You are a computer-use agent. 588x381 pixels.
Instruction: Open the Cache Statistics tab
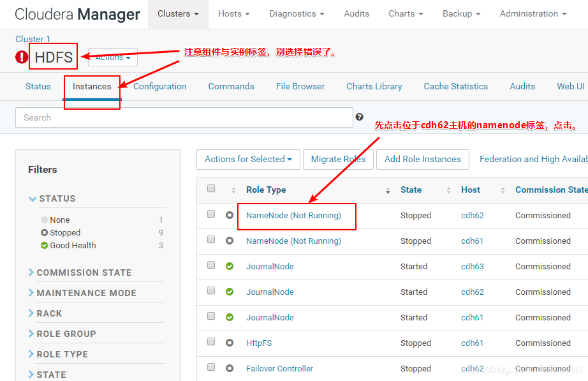tap(456, 86)
